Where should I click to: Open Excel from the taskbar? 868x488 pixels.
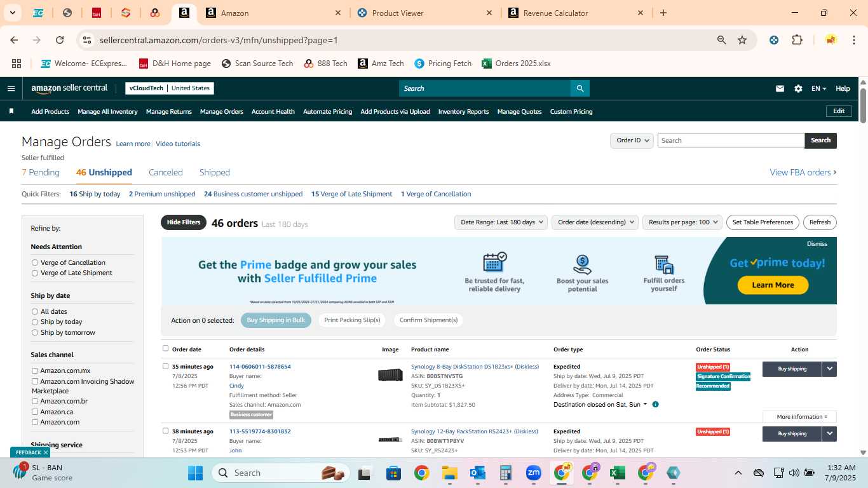pos(617,473)
